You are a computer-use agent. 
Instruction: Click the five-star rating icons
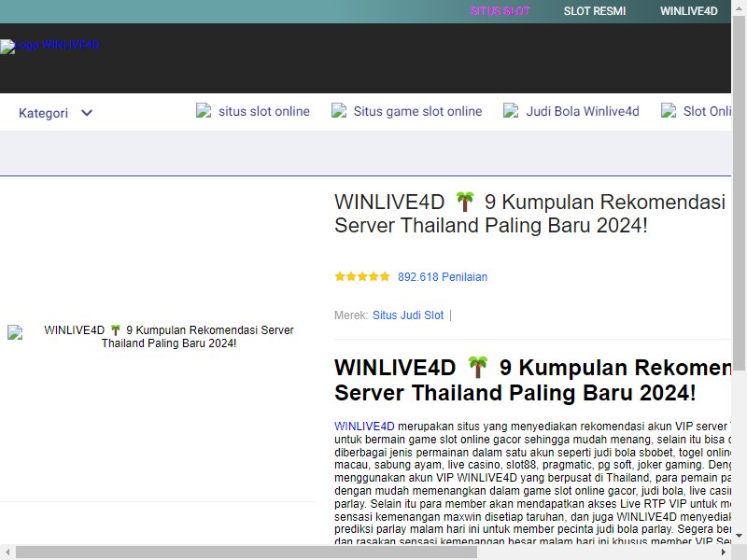362,276
